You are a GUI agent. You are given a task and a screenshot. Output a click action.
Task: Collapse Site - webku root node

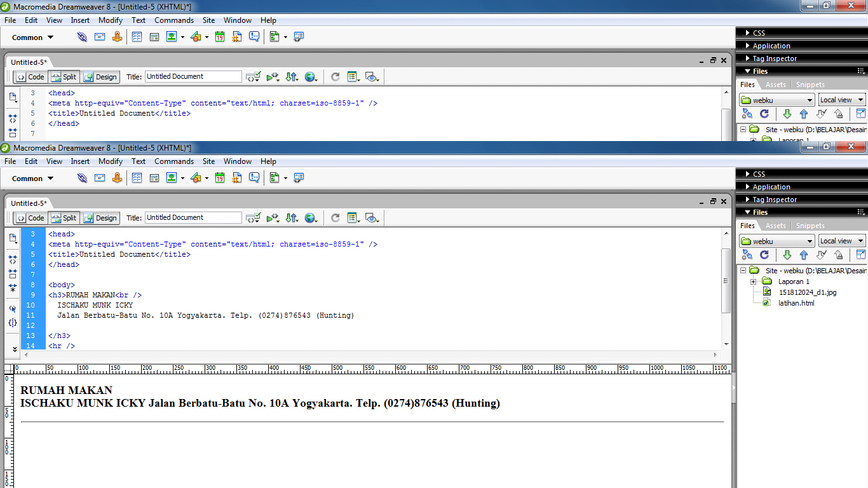(743, 271)
